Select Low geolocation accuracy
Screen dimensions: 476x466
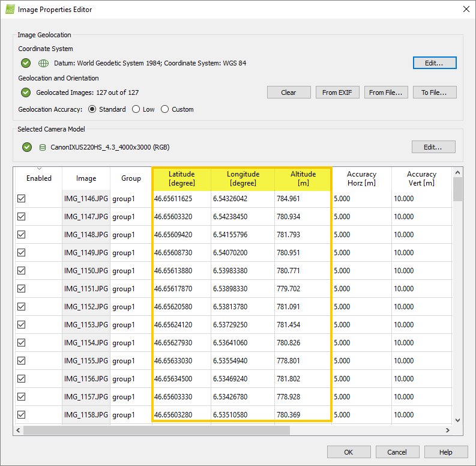(x=136, y=109)
